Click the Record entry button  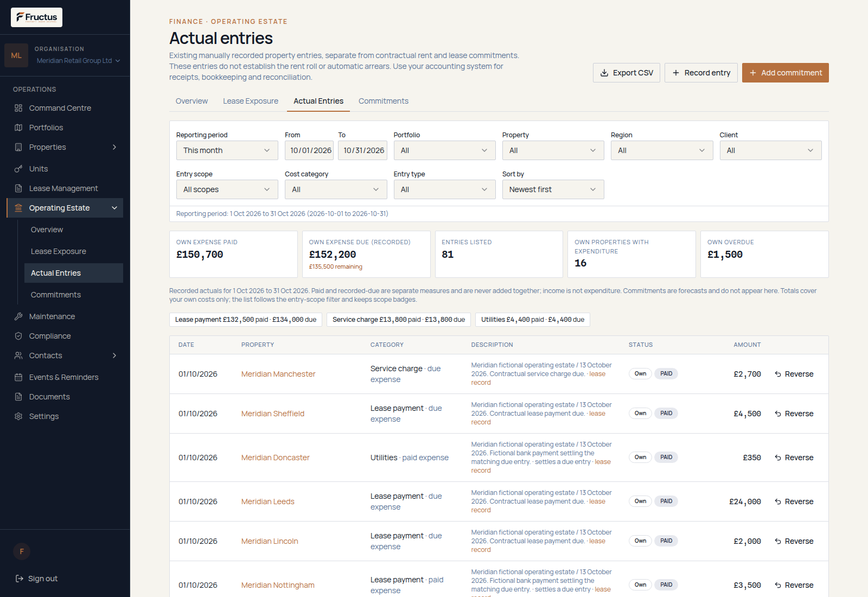tap(701, 73)
